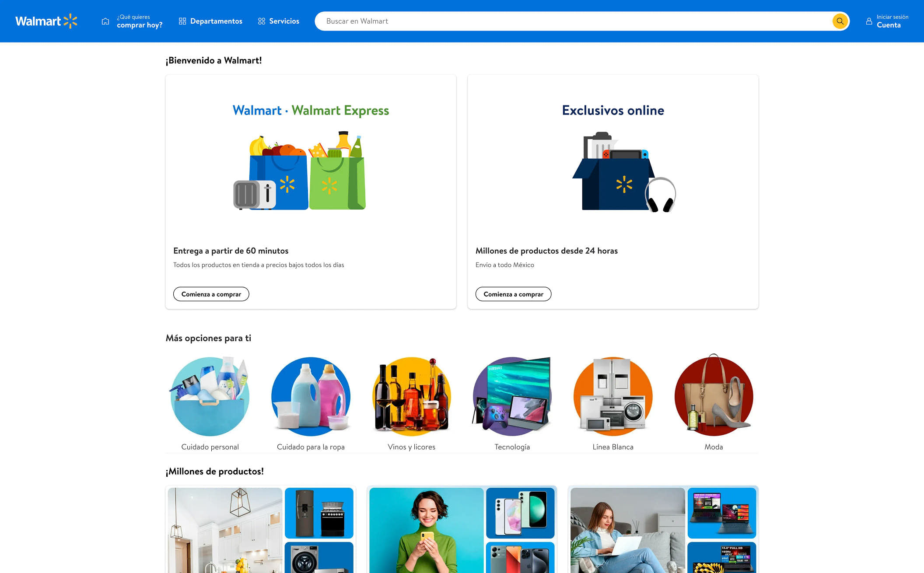The width and height of the screenshot is (924, 573).
Task: Click the yellow search magnifier button
Action: click(x=840, y=21)
